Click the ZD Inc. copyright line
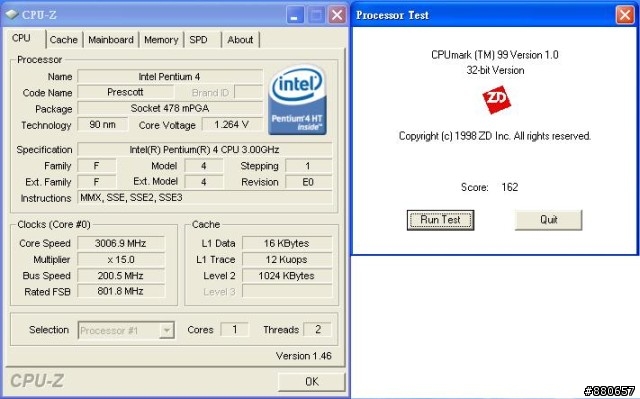Image resolution: width=640 pixels, height=399 pixels. (495, 136)
